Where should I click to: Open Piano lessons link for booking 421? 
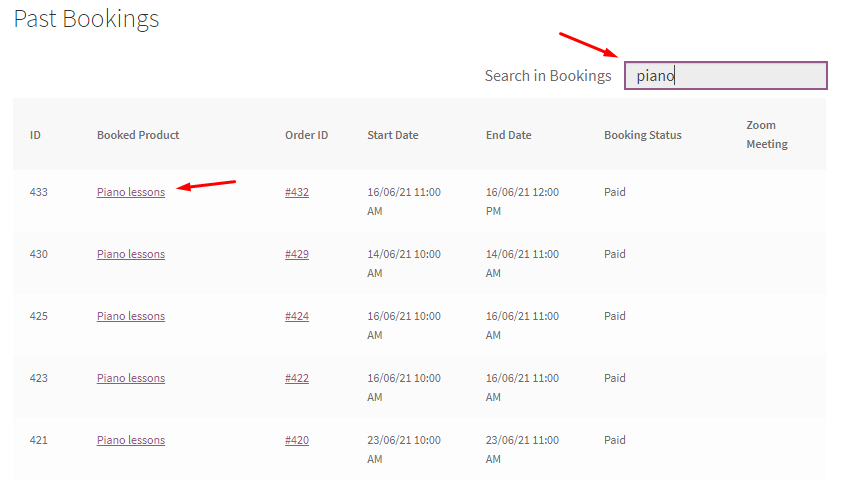pyautogui.click(x=131, y=440)
